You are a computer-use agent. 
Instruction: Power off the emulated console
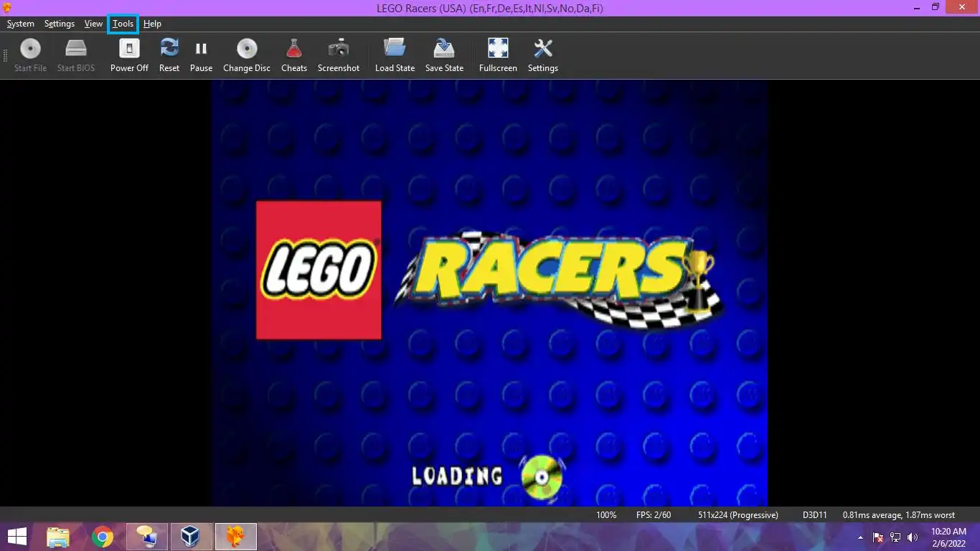(x=129, y=56)
